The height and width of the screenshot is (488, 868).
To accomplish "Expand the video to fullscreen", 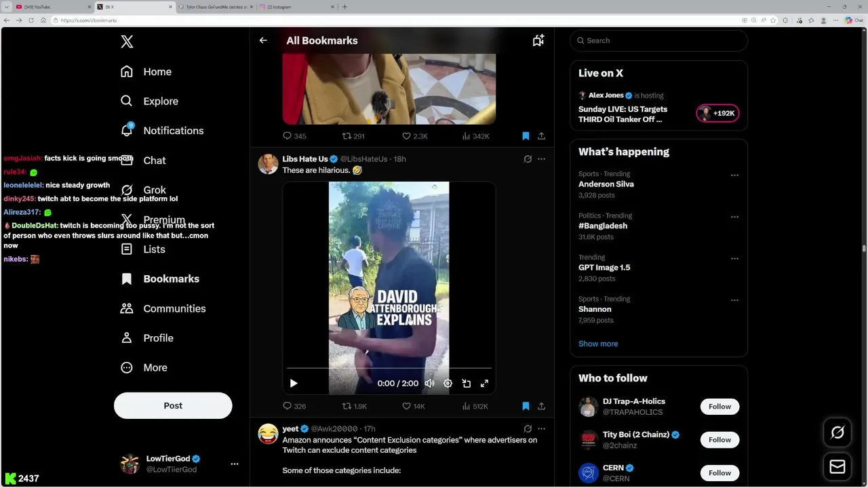I will (484, 384).
